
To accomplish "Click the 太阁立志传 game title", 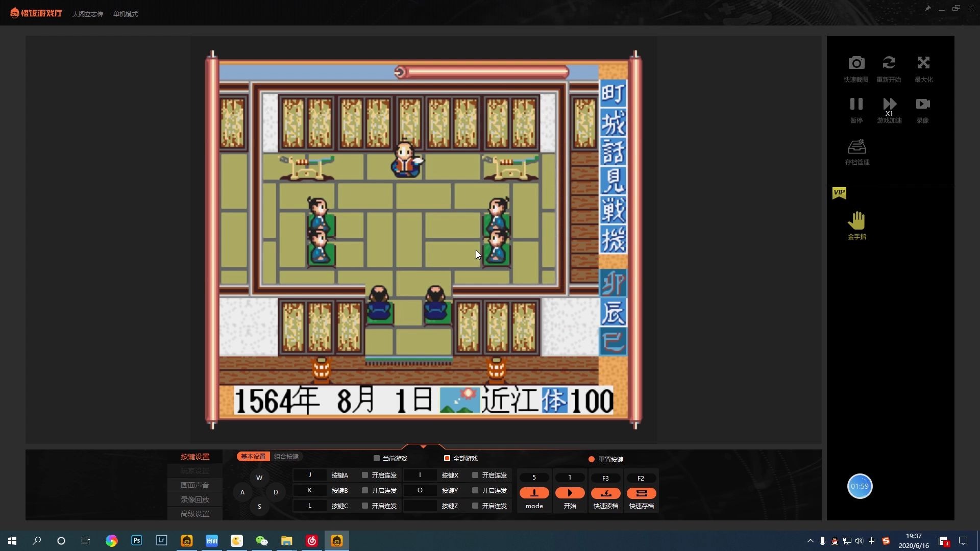I will (x=88, y=14).
